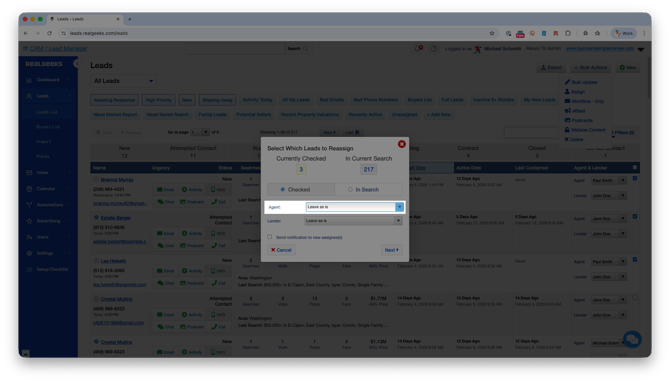Click Postcard icon button for Brianna Murray

pyautogui.click(x=192, y=202)
